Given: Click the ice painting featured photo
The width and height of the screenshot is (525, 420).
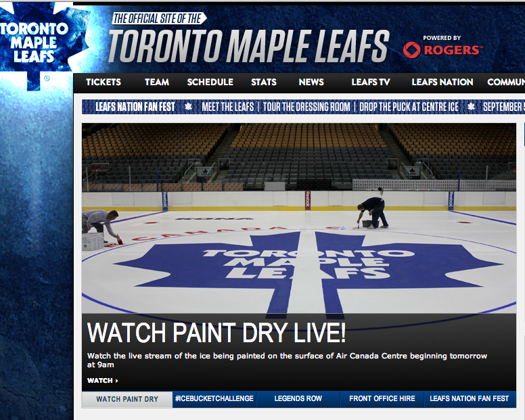Looking at the screenshot, I should coord(298,218).
